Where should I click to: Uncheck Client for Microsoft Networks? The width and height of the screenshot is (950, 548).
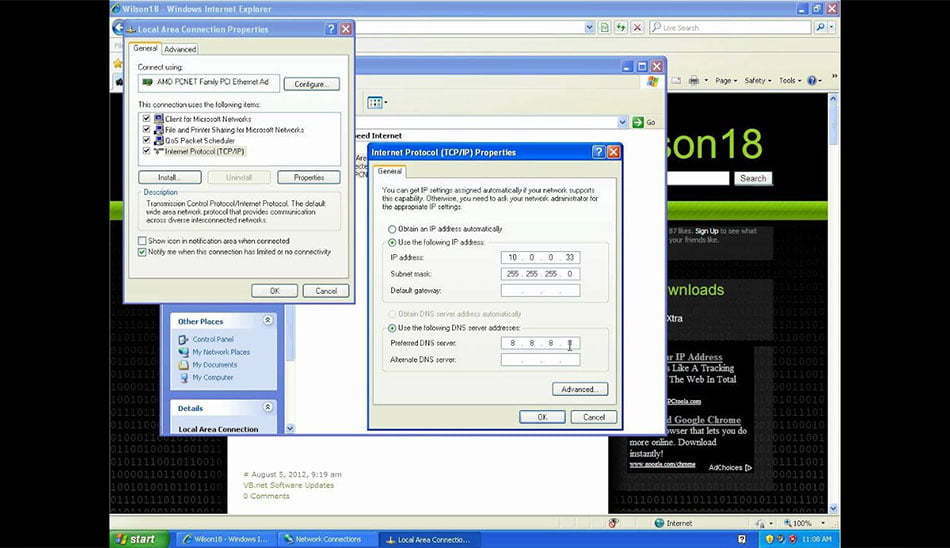[x=146, y=119]
